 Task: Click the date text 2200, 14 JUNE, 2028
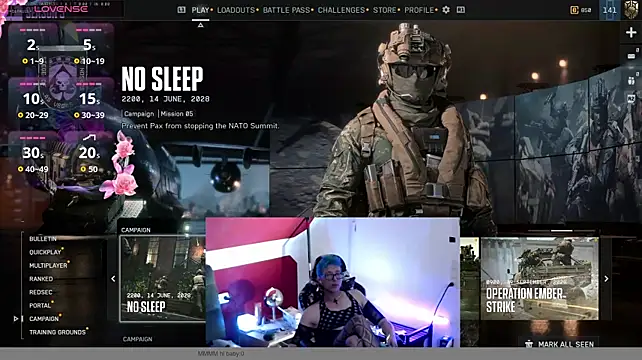click(x=165, y=99)
